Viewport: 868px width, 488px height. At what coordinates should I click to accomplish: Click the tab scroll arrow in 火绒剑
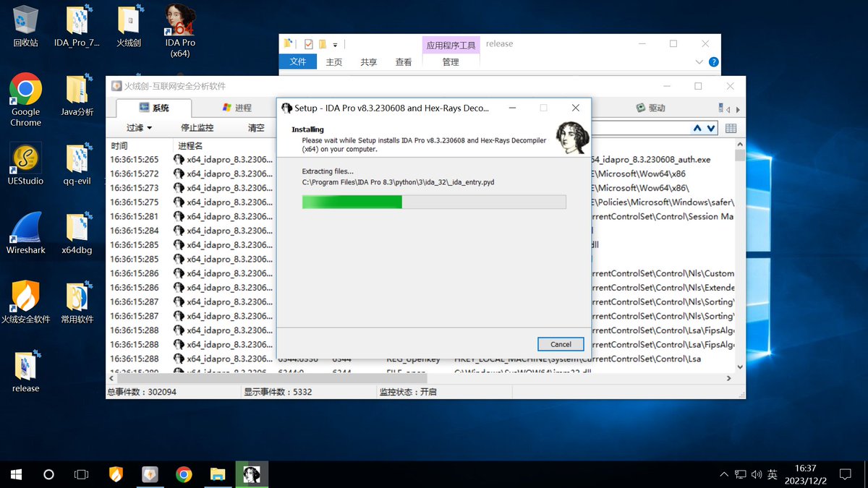738,108
